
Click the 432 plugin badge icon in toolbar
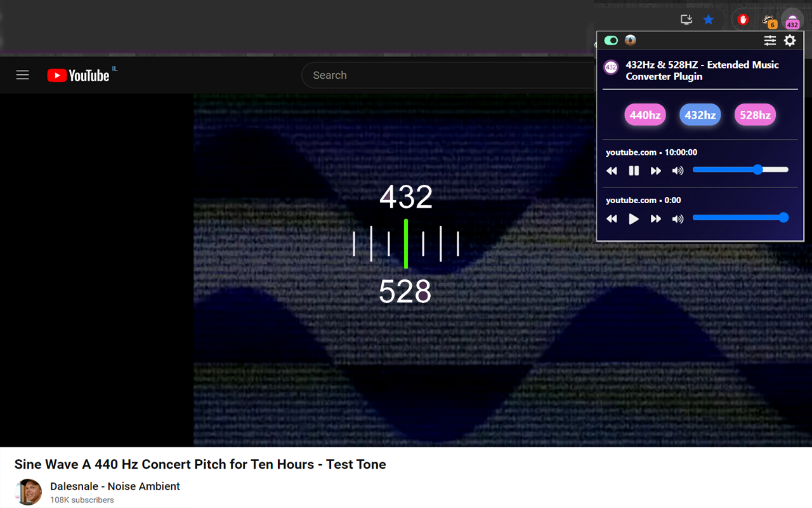(x=792, y=20)
